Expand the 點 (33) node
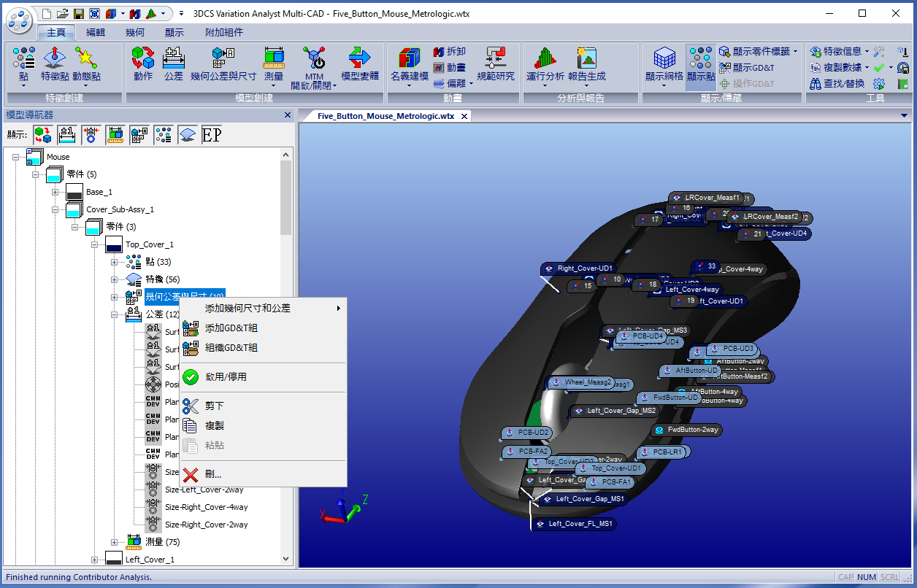This screenshot has height=588, width=917. pos(114,262)
